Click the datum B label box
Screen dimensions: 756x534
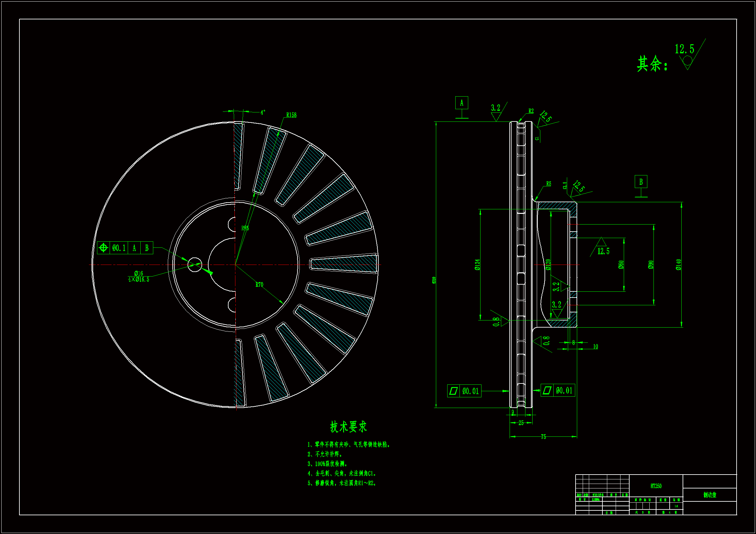click(641, 182)
